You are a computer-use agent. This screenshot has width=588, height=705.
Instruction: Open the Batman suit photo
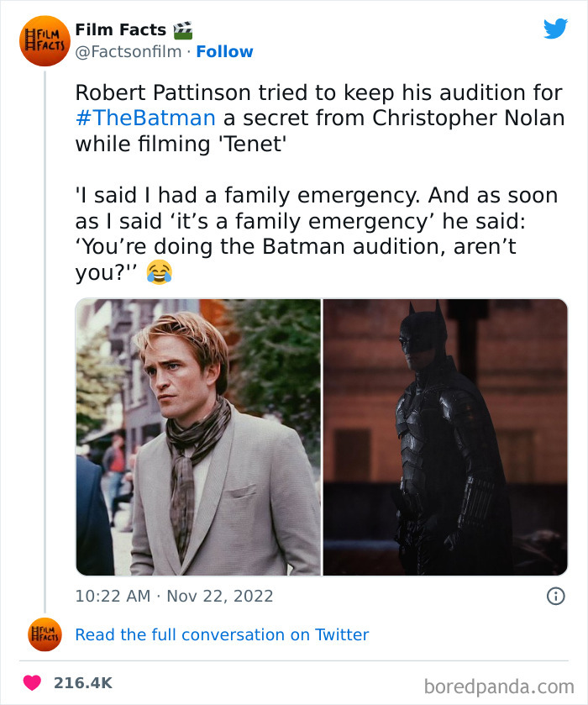click(x=444, y=435)
